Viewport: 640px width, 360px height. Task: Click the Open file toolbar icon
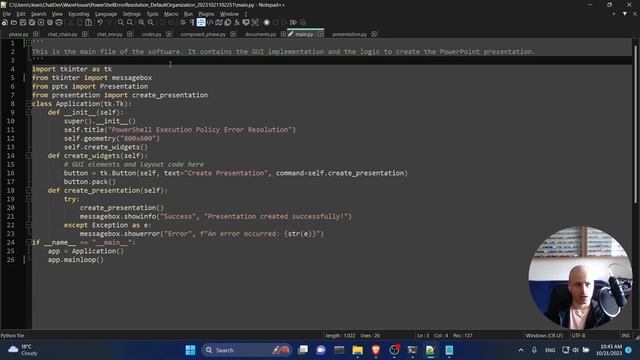coord(14,22)
